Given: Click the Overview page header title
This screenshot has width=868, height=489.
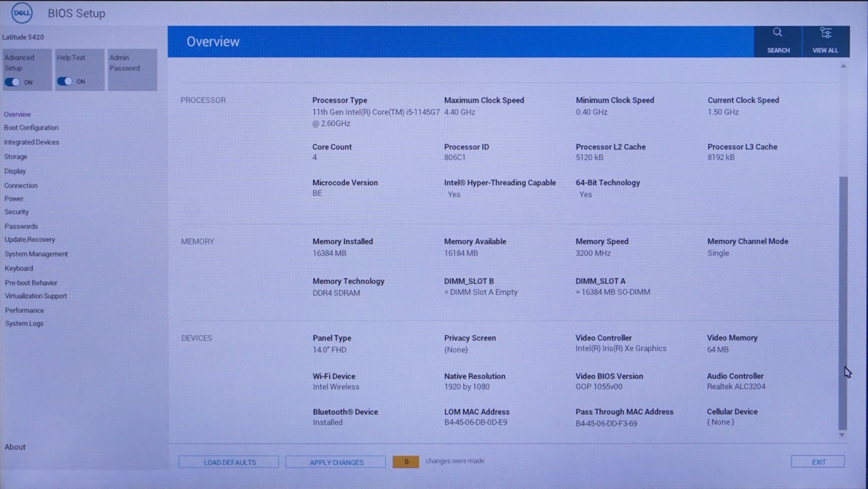Looking at the screenshot, I should coord(213,42).
